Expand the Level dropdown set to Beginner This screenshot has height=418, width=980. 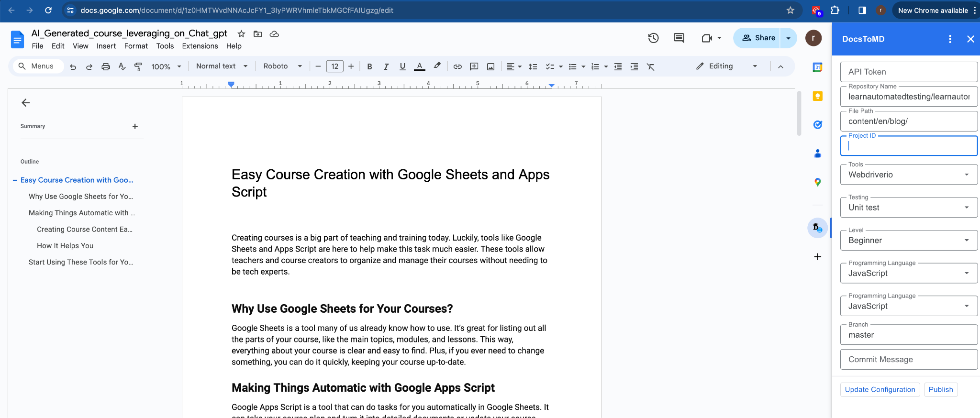tap(908, 241)
